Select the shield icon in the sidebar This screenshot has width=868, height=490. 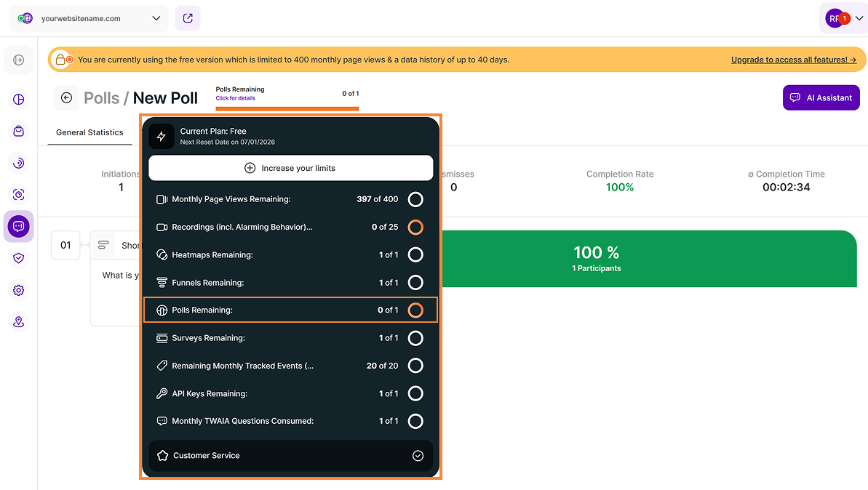(18, 258)
